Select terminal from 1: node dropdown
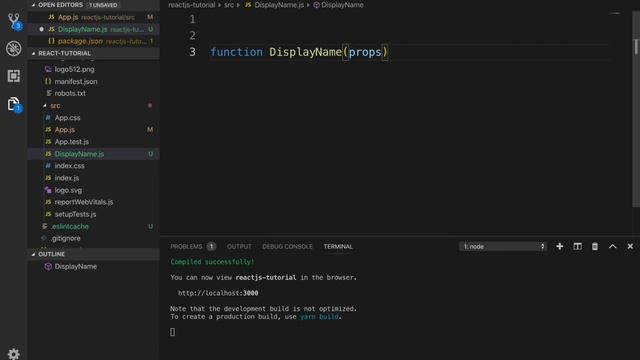The image size is (640, 360). pos(503,247)
